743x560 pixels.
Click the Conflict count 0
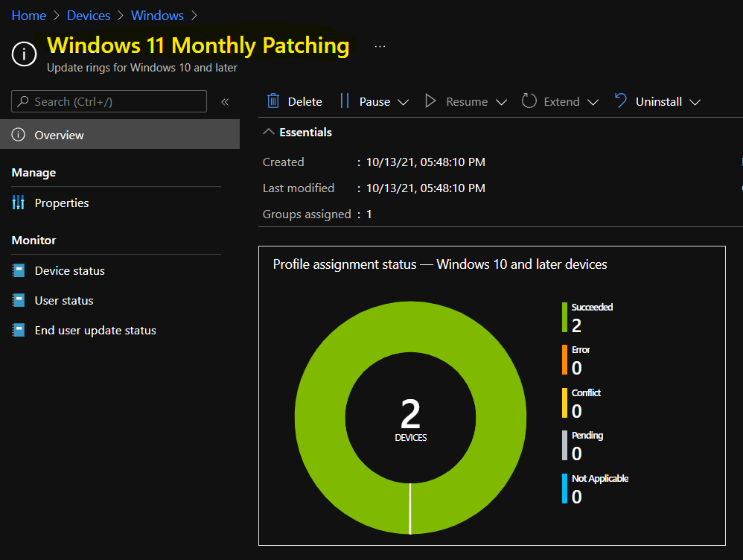pyautogui.click(x=576, y=411)
